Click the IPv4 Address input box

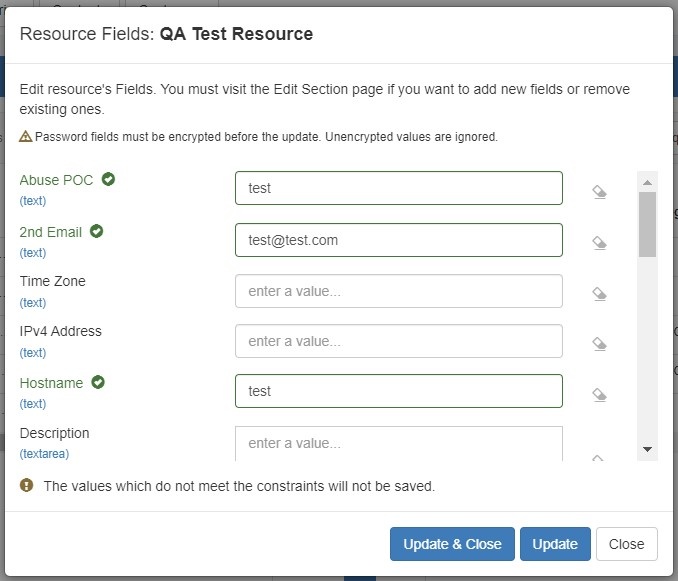[x=398, y=341]
